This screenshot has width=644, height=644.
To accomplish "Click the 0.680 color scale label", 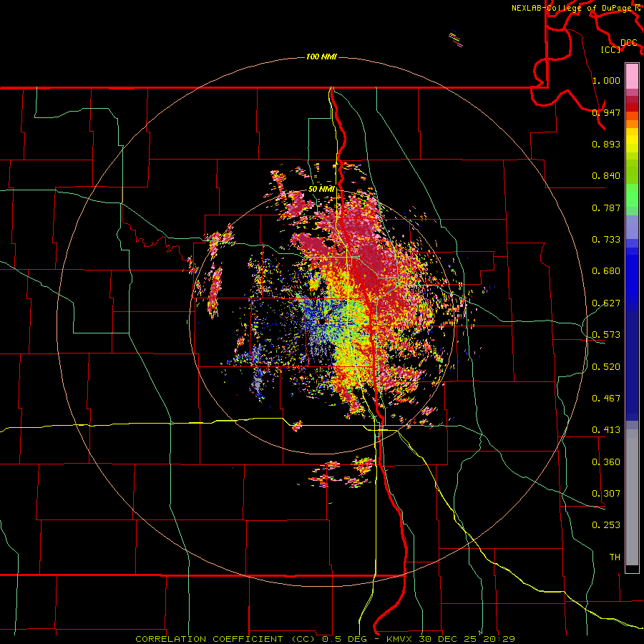I will click(606, 271).
